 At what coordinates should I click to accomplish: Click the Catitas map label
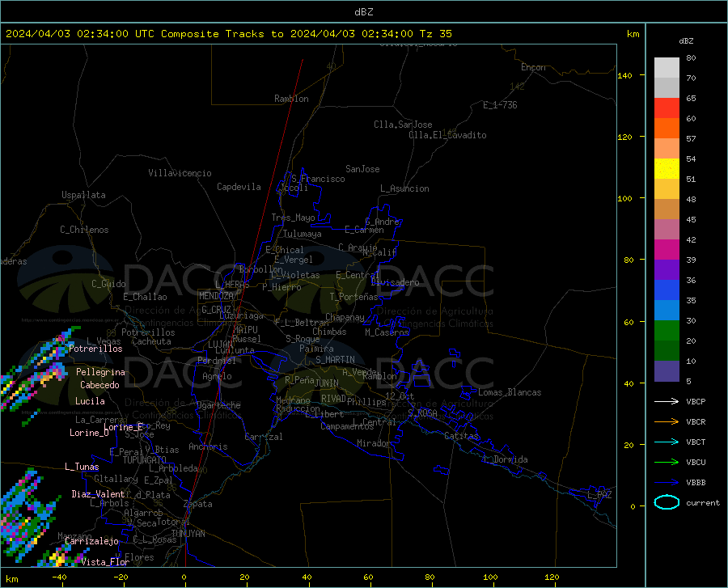click(461, 436)
